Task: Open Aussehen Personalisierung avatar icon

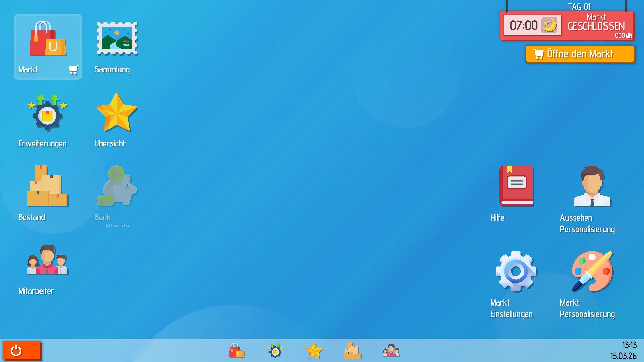Action: click(592, 186)
